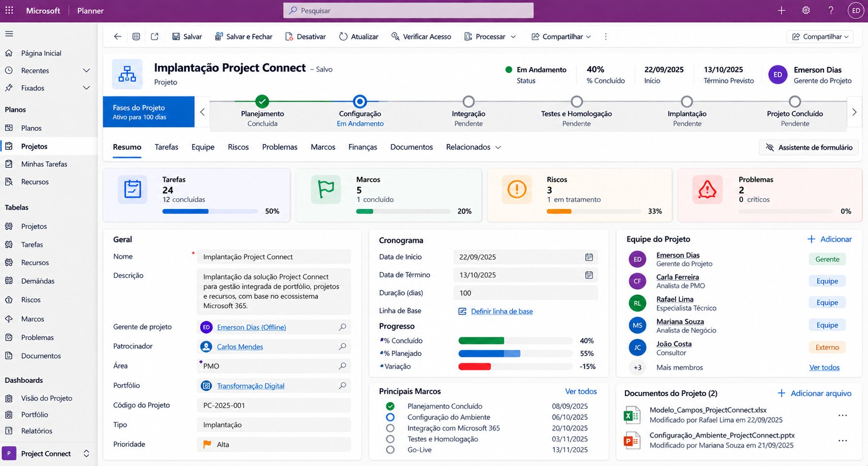Open the top-right Compartilhar button menu
The height and width of the screenshot is (466, 868).
(820, 37)
